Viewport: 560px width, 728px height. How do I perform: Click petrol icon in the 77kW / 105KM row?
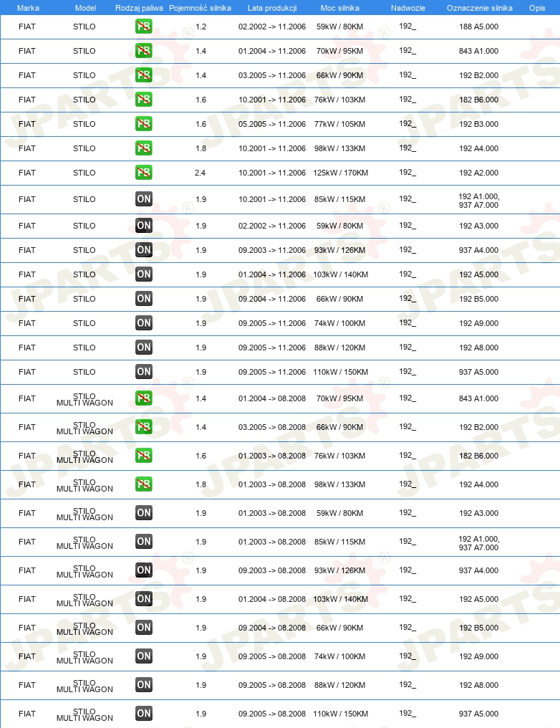coord(144,124)
